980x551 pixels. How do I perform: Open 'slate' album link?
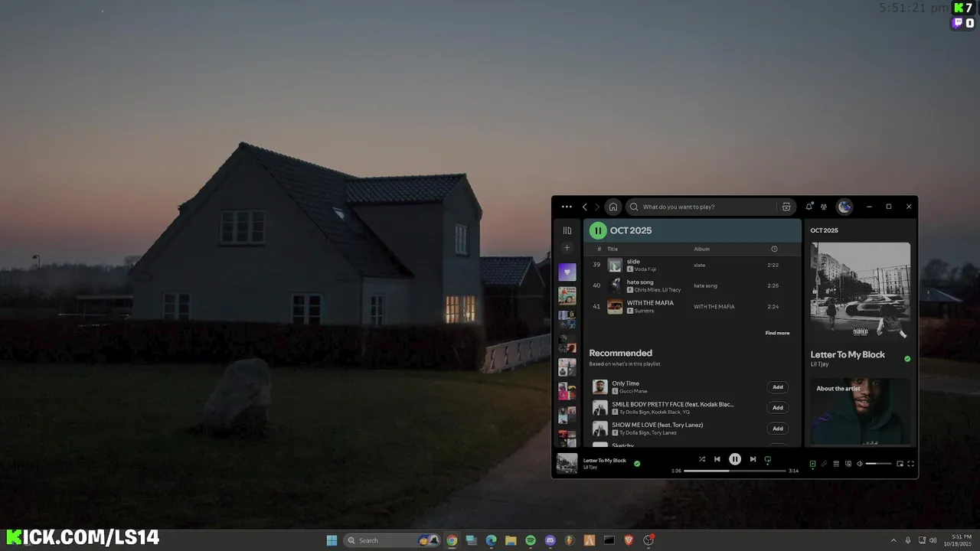click(x=700, y=265)
